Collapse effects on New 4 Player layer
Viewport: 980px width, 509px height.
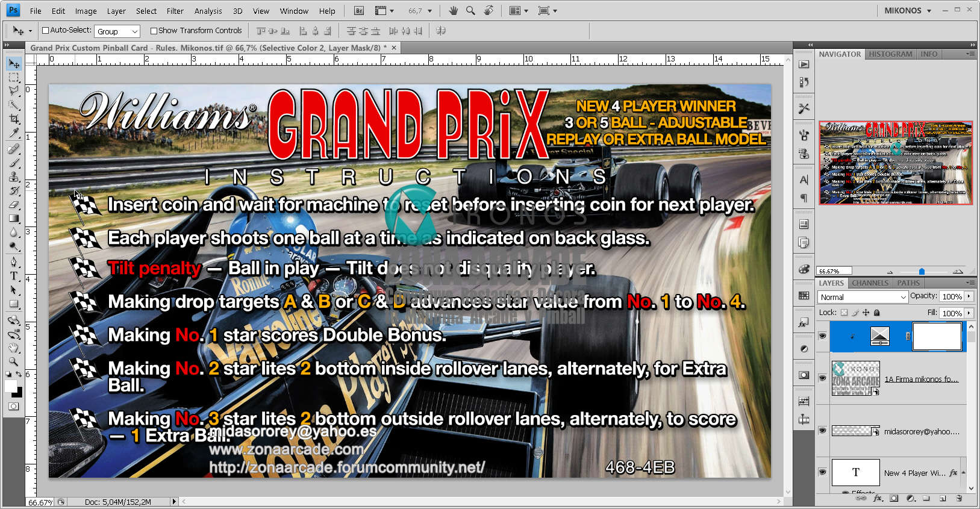[x=964, y=473]
